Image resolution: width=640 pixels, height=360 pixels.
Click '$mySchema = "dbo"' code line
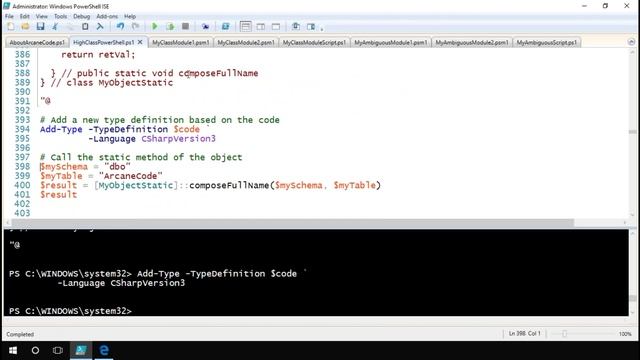click(x=85, y=167)
